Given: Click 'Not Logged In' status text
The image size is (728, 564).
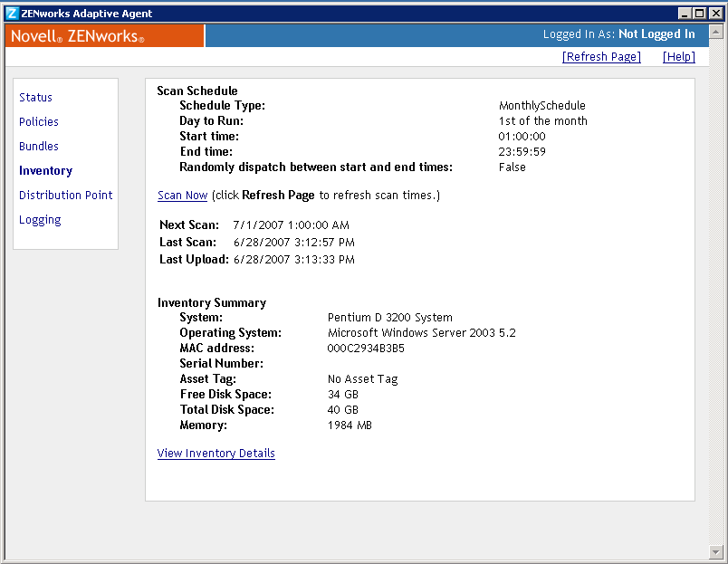Looking at the screenshot, I should (x=657, y=34).
